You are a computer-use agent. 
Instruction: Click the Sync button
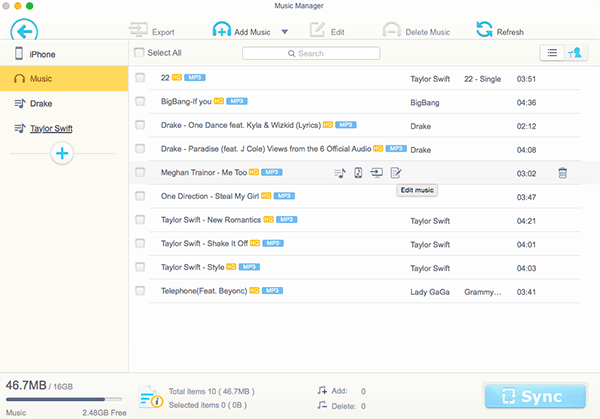coord(535,396)
